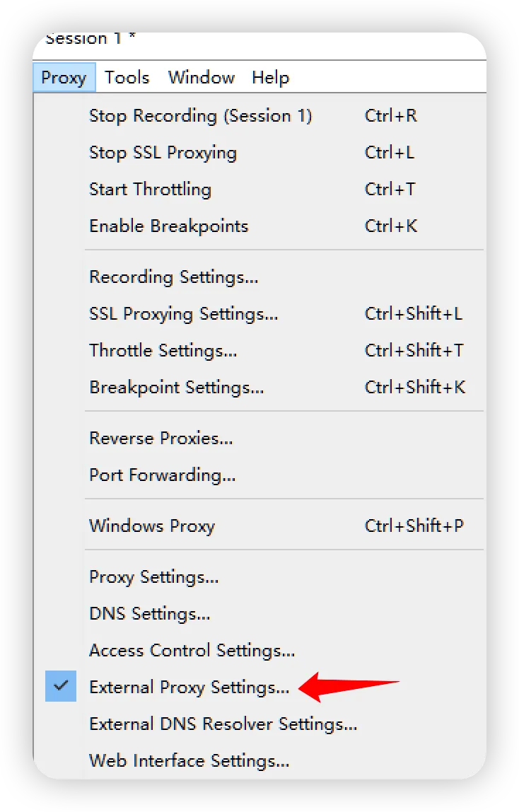Open SSL Proxying Settings
The image size is (519, 812).
(x=183, y=313)
